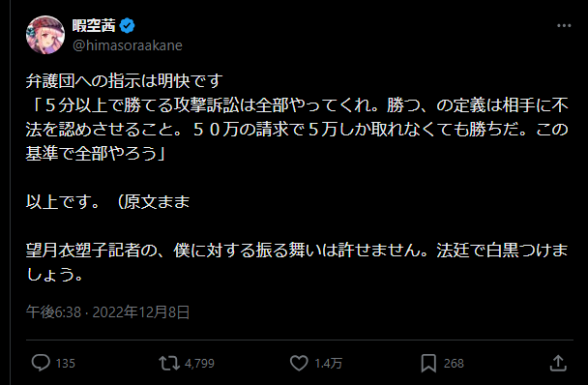Image resolution: width=588 pixels, height=385 pixels.
Task: Click the blue verified checkmark badge
Action: 127,25
